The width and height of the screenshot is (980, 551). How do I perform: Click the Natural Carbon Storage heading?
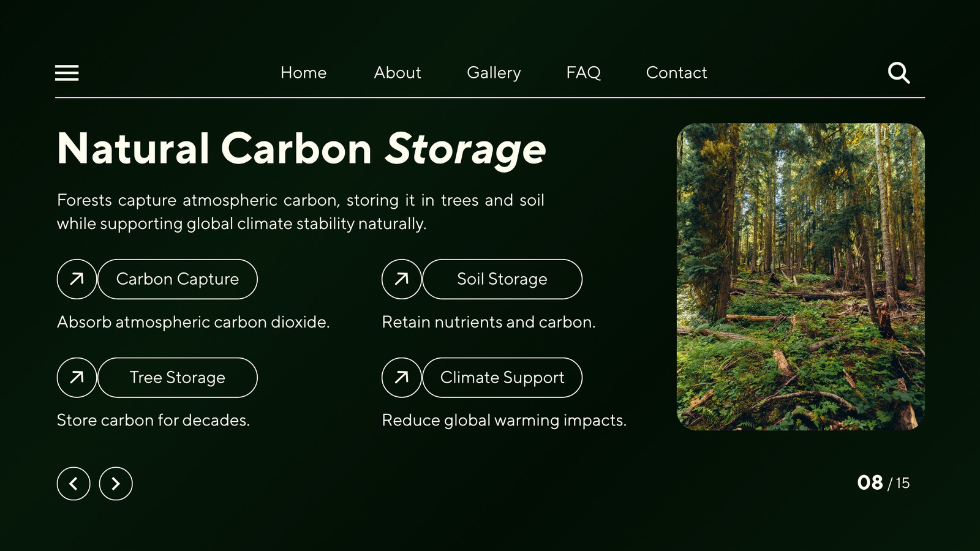click(x=301, y=150)
